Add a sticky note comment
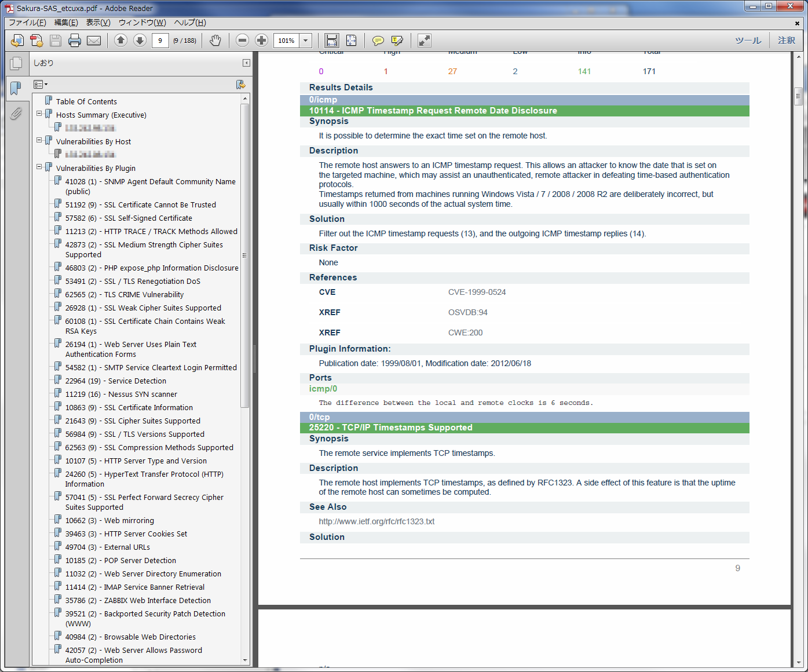This screenshot has width=808, height=672. [378, 41]
